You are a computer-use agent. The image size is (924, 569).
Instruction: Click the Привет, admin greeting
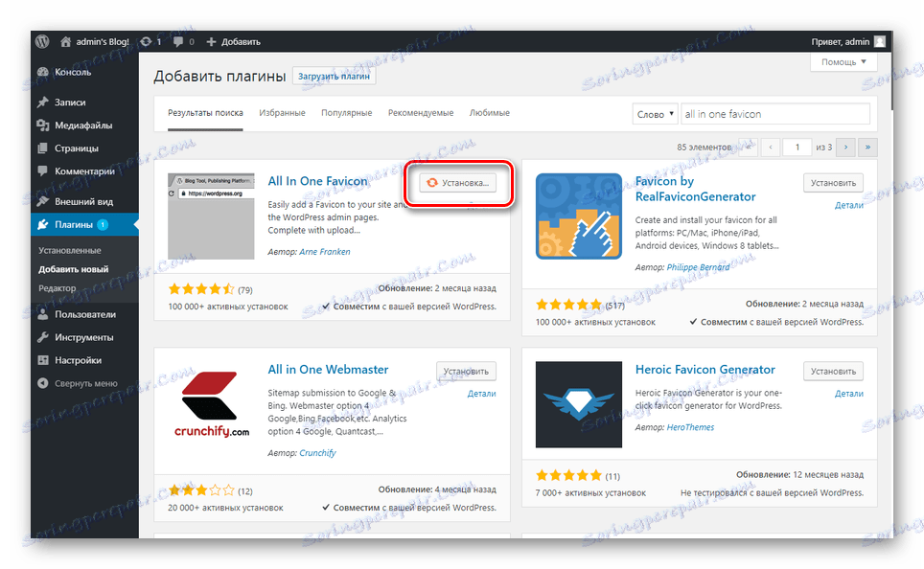(840, 42)
